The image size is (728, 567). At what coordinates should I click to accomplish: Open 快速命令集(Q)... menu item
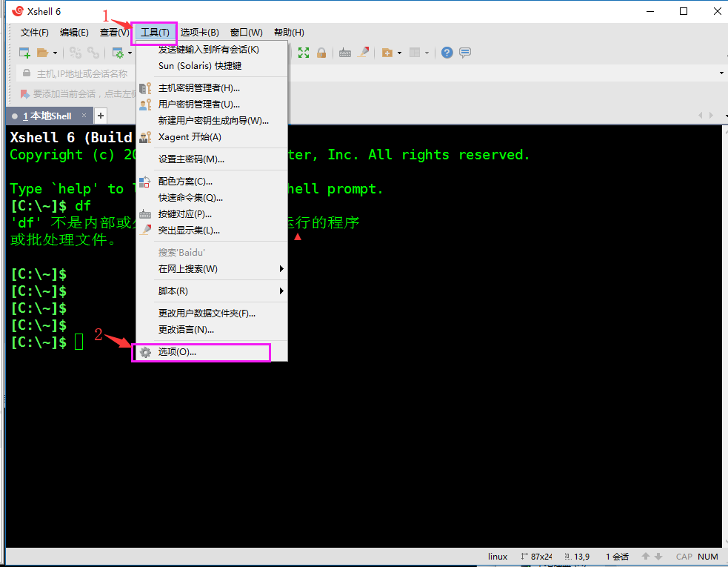point(212,197)
